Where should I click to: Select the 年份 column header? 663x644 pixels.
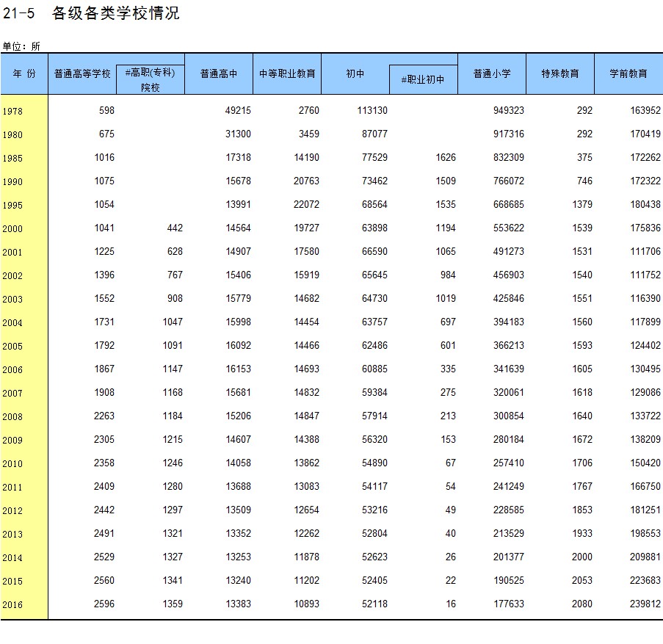tap(24, 73)
